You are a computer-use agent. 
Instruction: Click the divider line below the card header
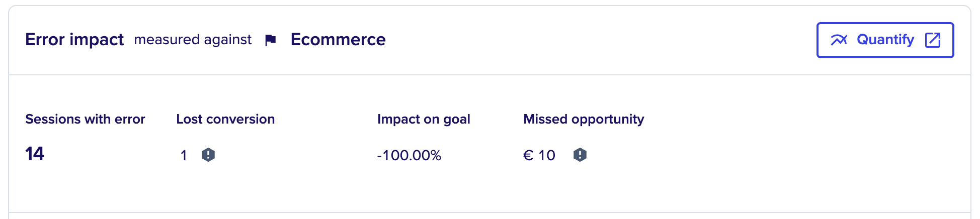tap(489, 75)
